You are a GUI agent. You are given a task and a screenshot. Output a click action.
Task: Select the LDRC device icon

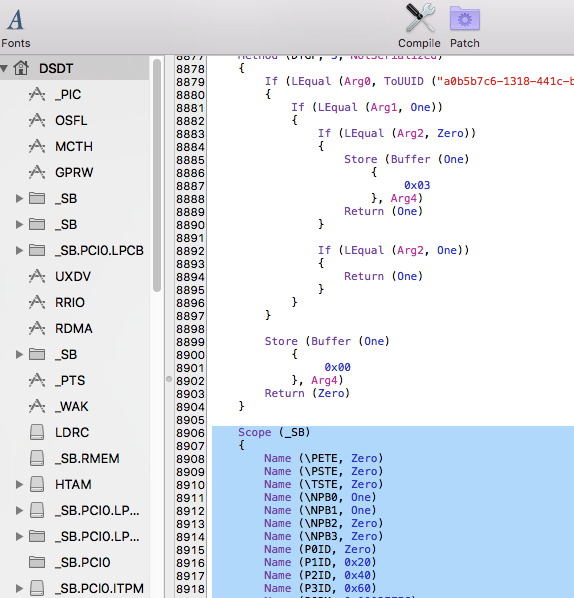(37, 432)
